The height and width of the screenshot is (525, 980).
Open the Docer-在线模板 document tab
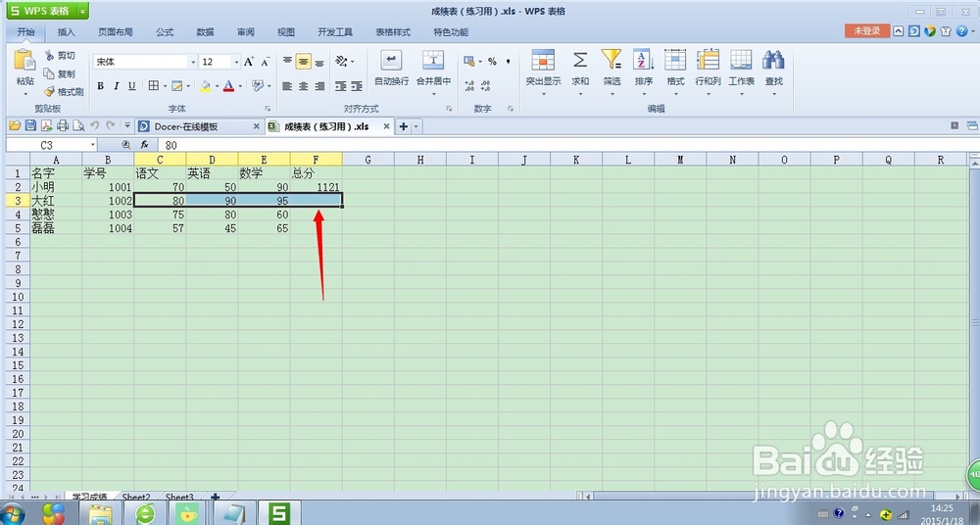click(x=199, y=126)
